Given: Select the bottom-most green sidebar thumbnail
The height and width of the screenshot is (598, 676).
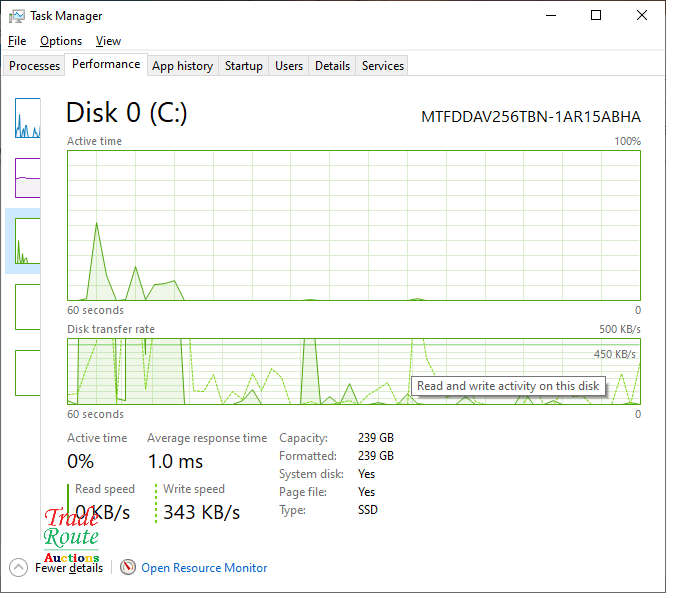Looking at the screenshot, I should pos(27,372).
